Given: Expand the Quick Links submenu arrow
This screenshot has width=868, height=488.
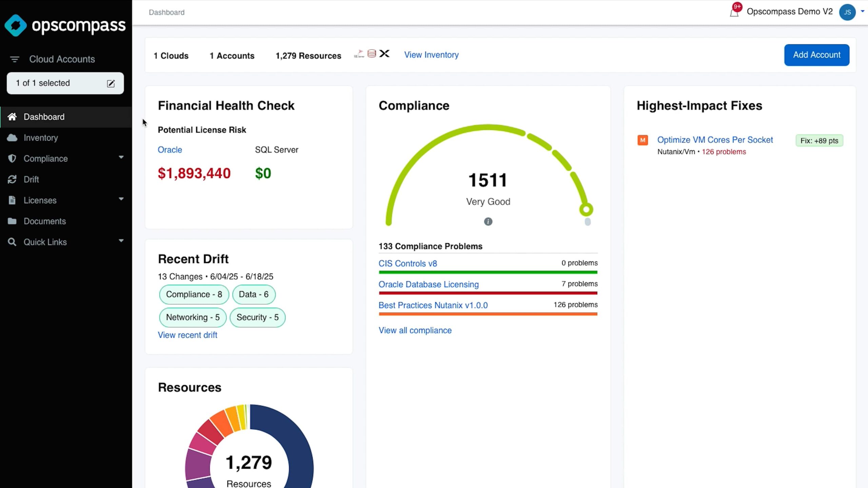Looking at the screenshot, I should pyautogui.click(x=121, y=241).
